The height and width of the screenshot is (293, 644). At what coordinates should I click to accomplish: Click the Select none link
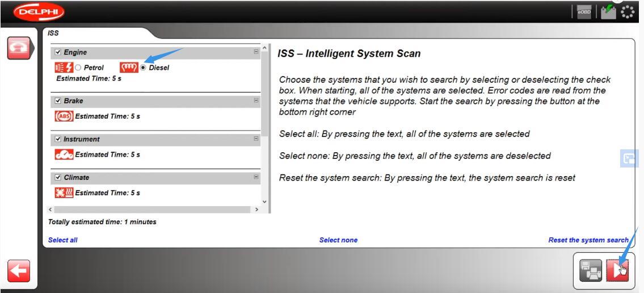pyautogui.click(x=338, y=240)
